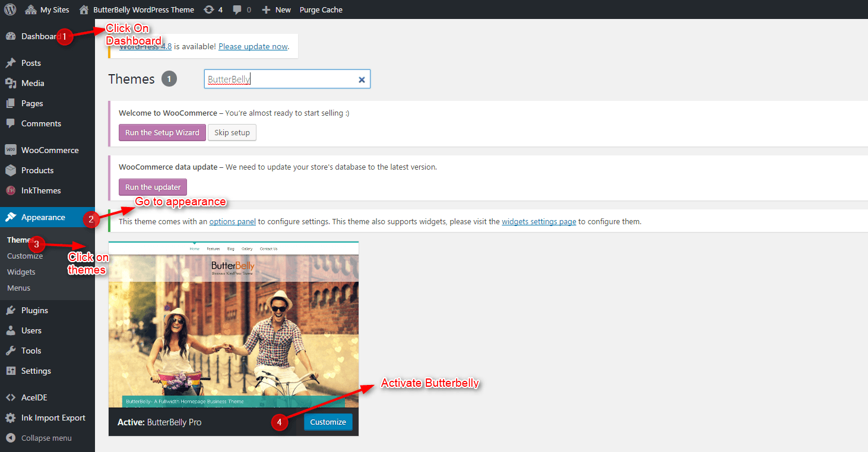Click the Products box icon
This screenshot has height=452, width=868.
pos(11,170)
